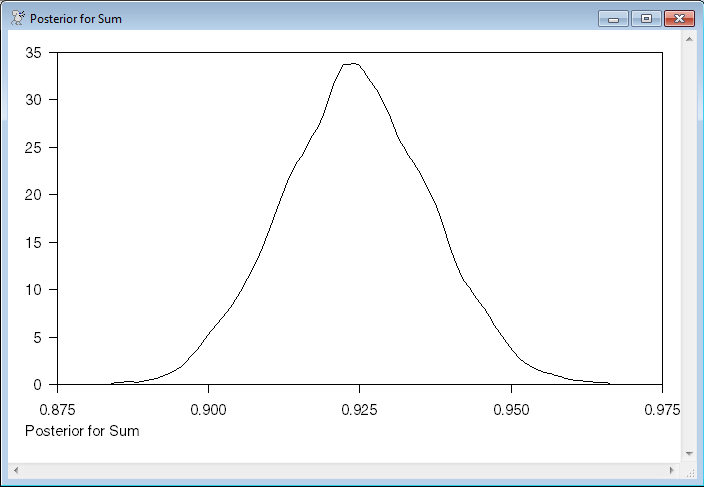Viewport: 704px width, 487px height.
Task: Select the x-axis label below the plot
Action: coord(81,431)
